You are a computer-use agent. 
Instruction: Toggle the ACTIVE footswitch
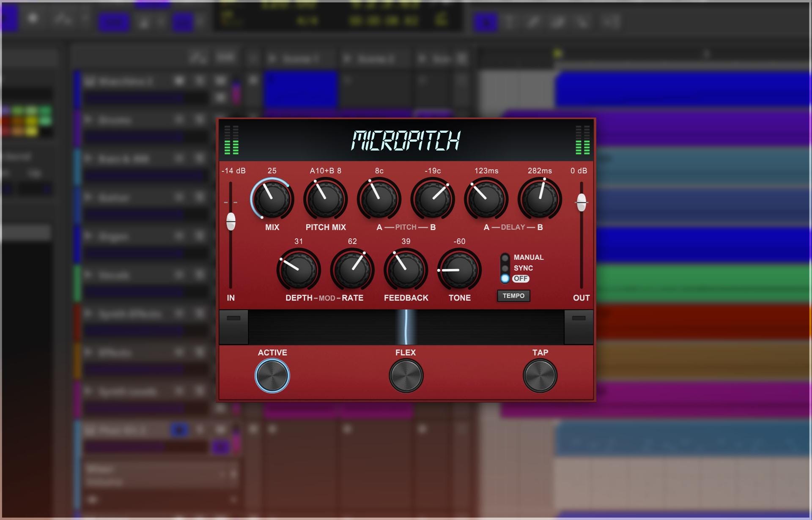272,375
